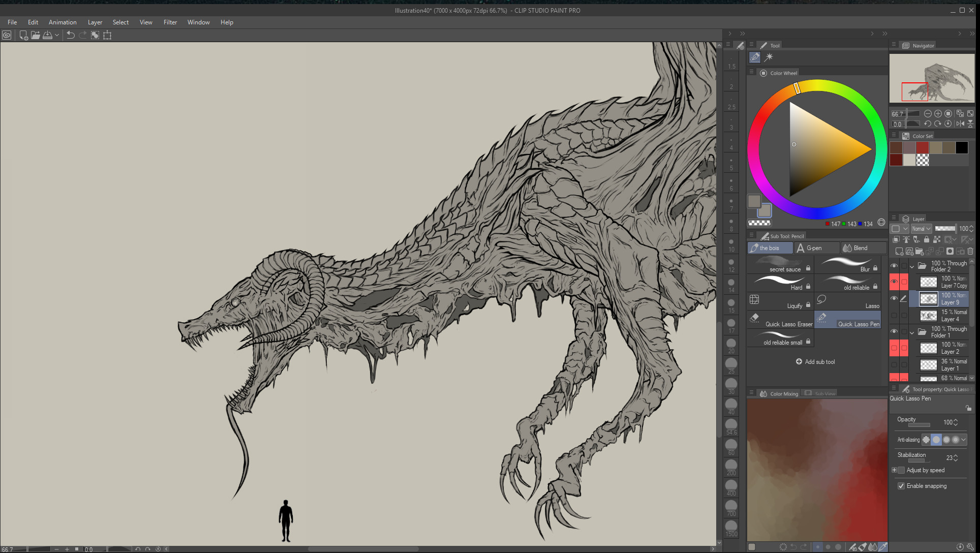The width and height of the screenshot is (980, 553).
Task: Click Add sub tool button
Action: click(815, 362)
